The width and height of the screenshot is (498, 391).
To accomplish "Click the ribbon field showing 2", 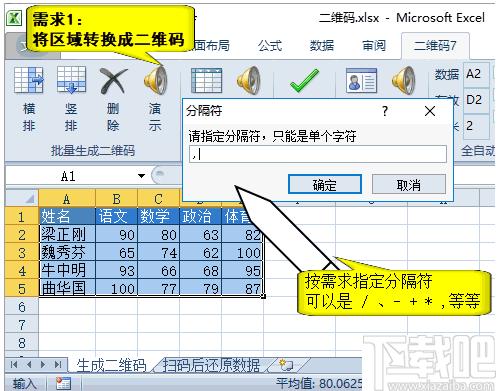I will point(476,126).
